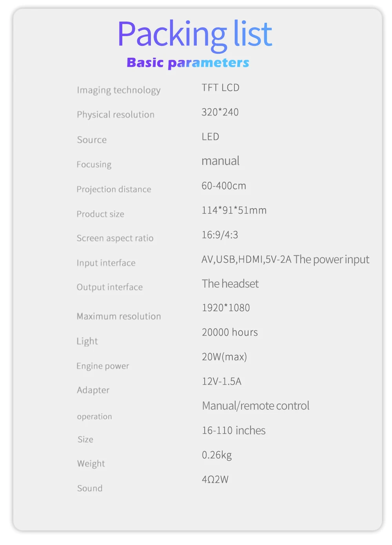Select the 12V-1.5A value

pyautogui.click(x=221, y=381)
